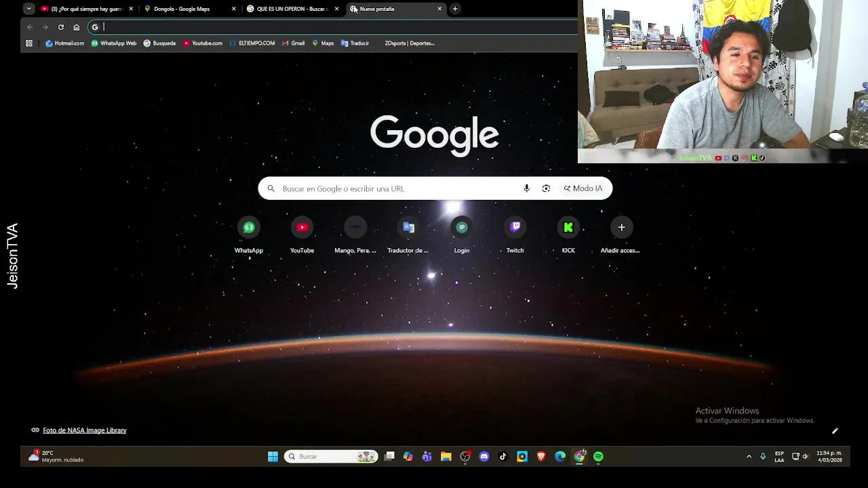Open Modo IA search mode
The width and height of the screenshot is (868, 488).
click(583, 188)
